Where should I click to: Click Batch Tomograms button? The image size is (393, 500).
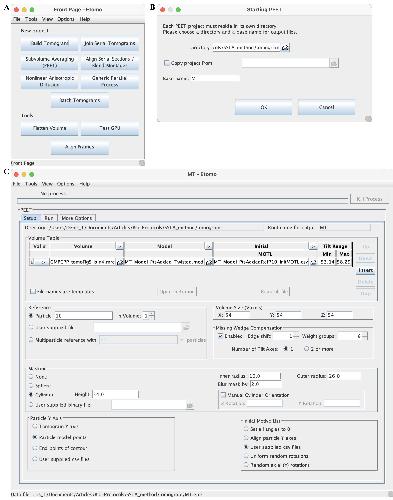[80, 100]
